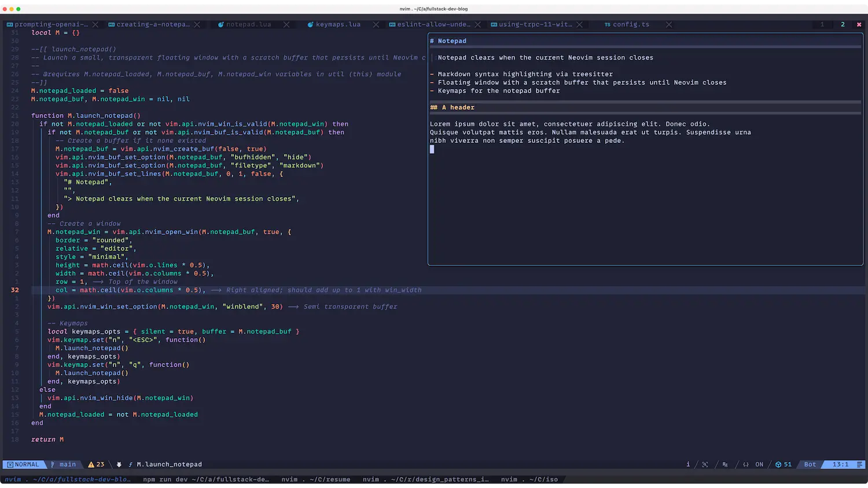This screenshot has height=488, width=868.
Task: Click 'function M.launch_notepad()' definition line
Action: [x=86, y=116]
